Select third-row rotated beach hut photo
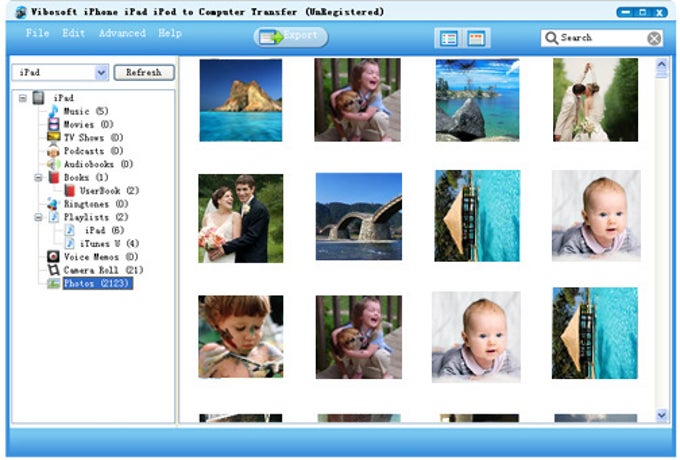680x460 pixels. pos(595,333)
